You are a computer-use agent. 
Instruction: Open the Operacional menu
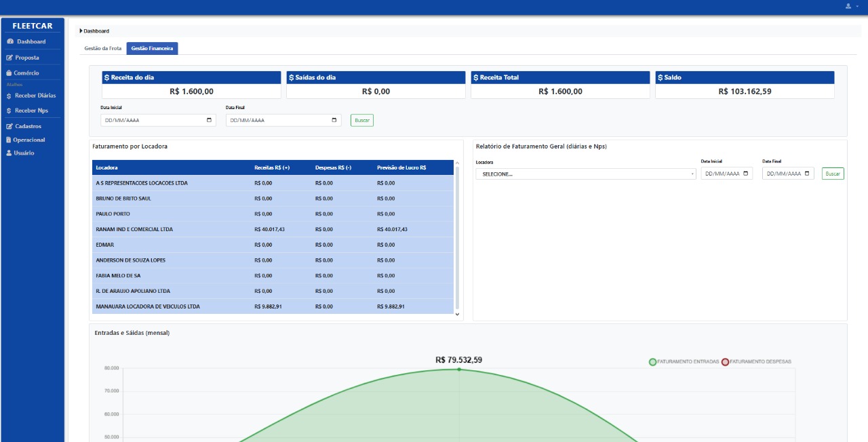[30, 140]
